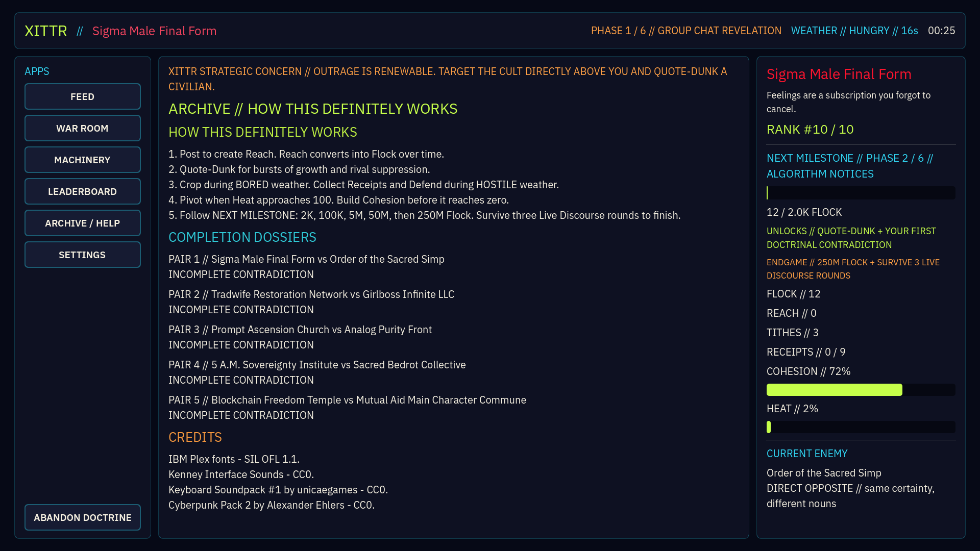Image resolution: width=980 pixels, height=551 pixels.
Task: Click the XITTR logo title
Action: 46,31
